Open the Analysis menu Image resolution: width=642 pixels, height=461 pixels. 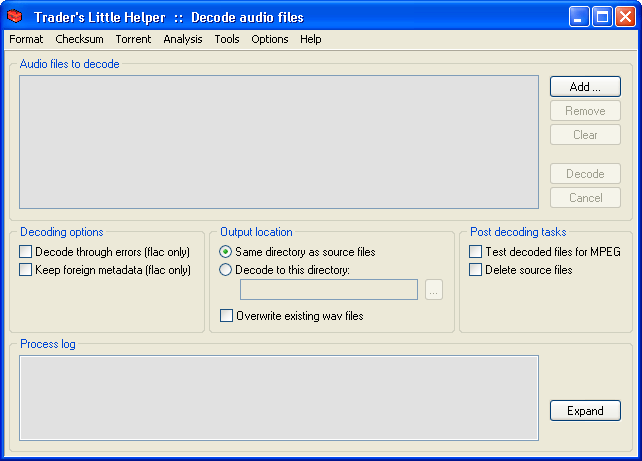point(183,39)
